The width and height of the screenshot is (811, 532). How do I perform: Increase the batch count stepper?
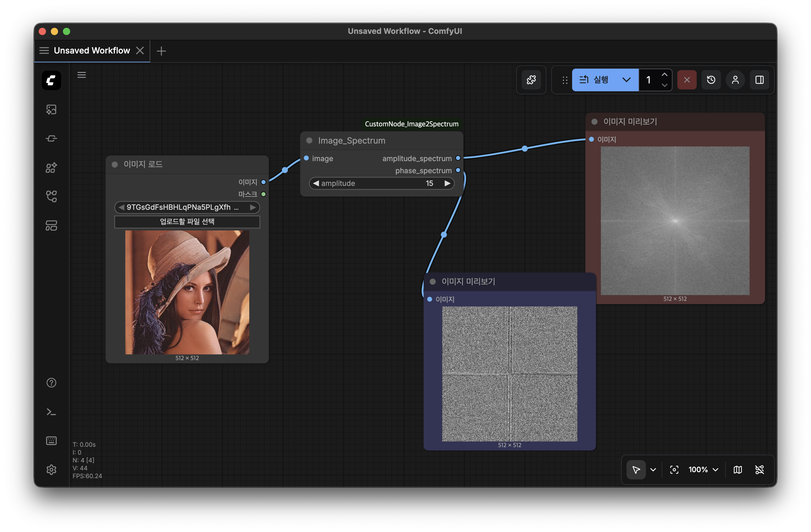[x=664, y=74]
